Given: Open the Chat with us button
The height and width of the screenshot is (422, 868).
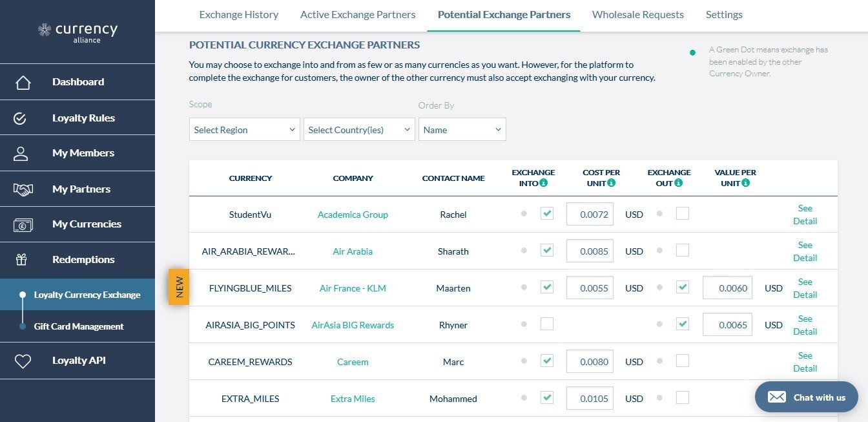Looking at the screenshot, I should 807,397.
